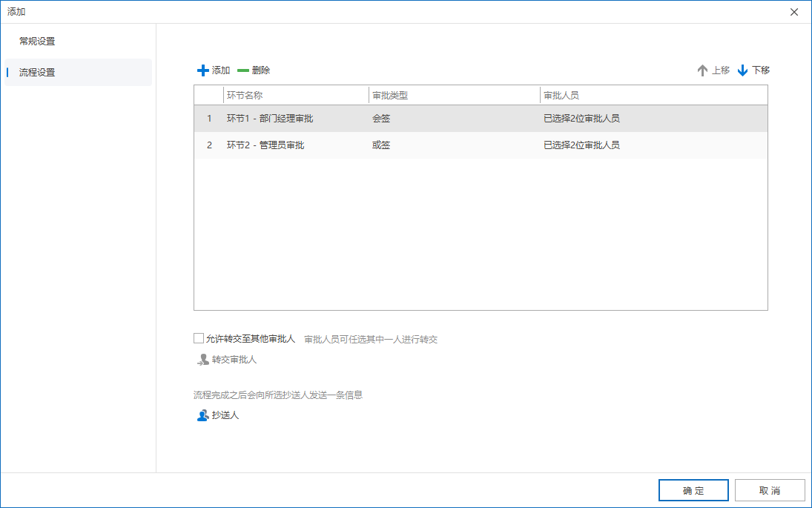This screenshot has height=508, width=812.
Task: Click the 抄送人 person icon
Action: point(203,415)
